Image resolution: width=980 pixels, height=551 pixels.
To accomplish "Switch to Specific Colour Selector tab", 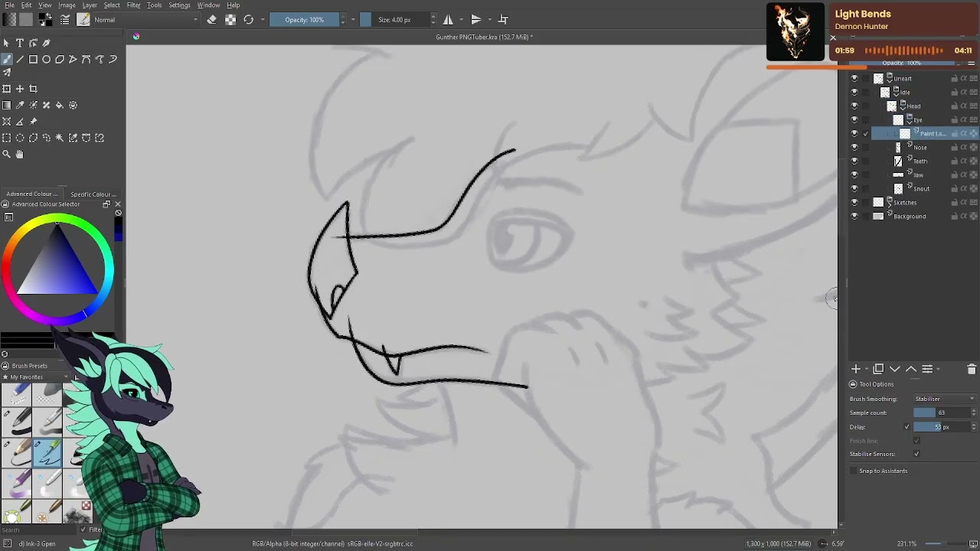I will tap(93, 194).
